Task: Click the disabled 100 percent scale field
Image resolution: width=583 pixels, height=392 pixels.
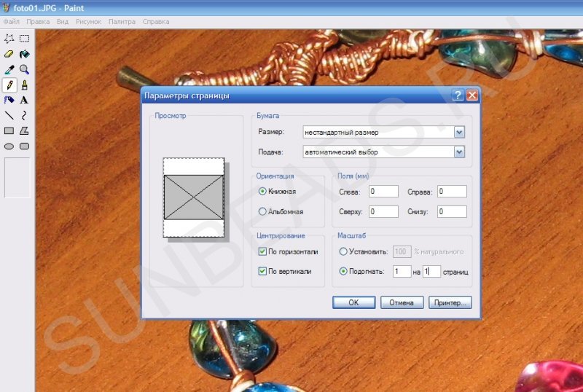Action: [x=402, y=251]
